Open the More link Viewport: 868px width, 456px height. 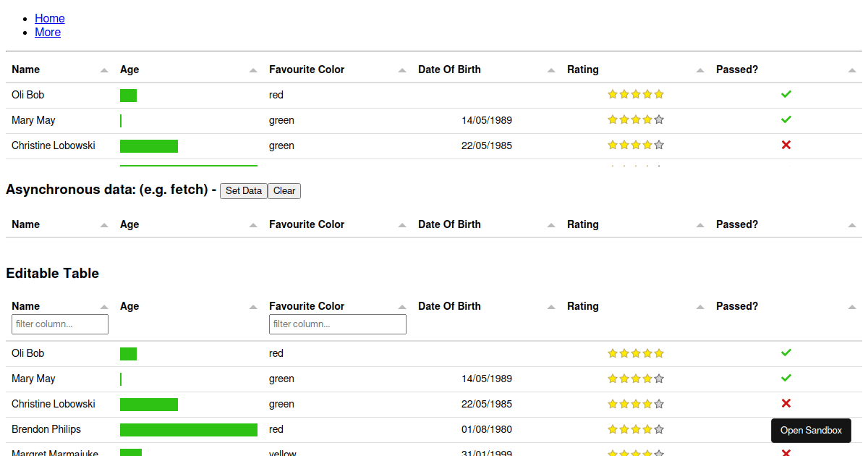tap(48, 32)
